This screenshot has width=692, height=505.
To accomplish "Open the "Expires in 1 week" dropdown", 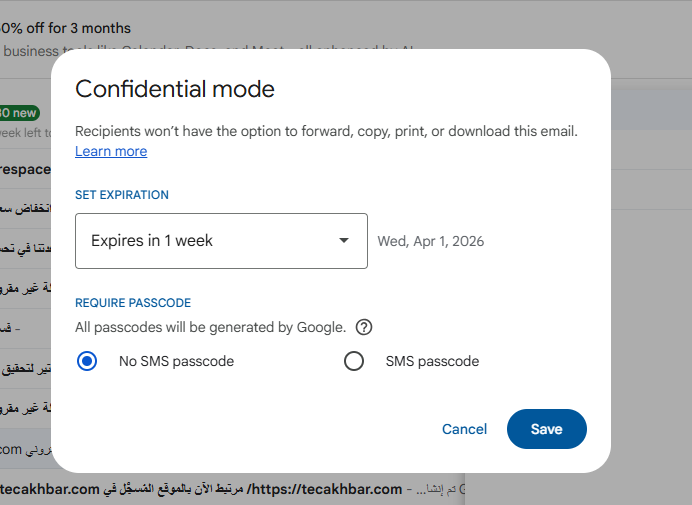I will click(221, 241).
